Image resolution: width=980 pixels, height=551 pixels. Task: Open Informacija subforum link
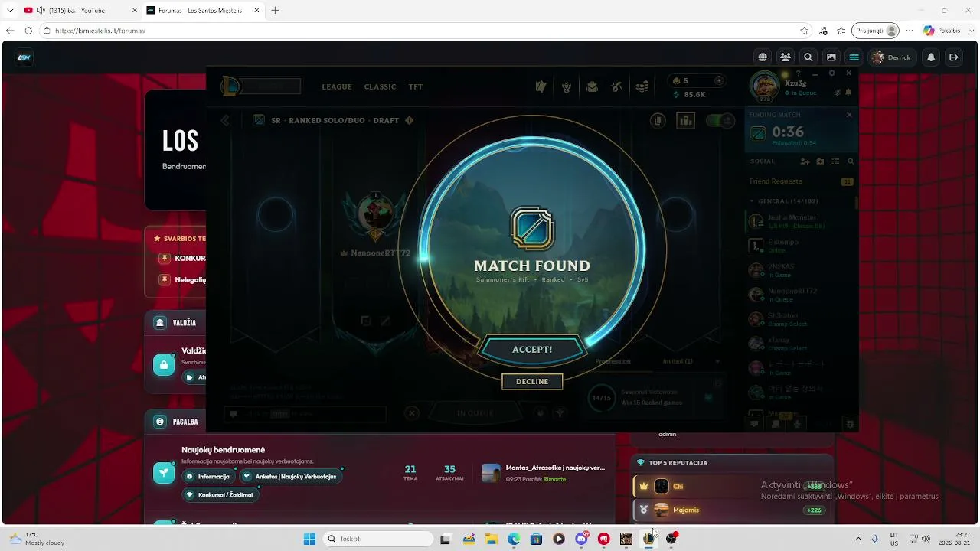[208, 476]
